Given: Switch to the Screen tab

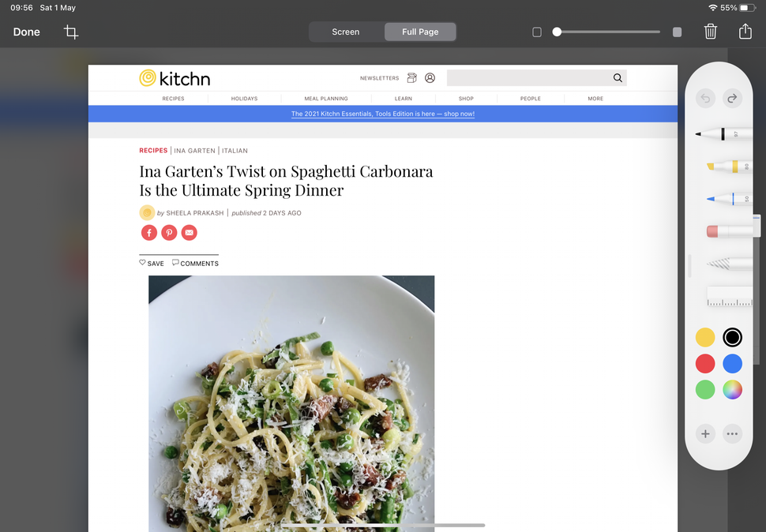Looking at the screenshot, I should tap(345, 32).
